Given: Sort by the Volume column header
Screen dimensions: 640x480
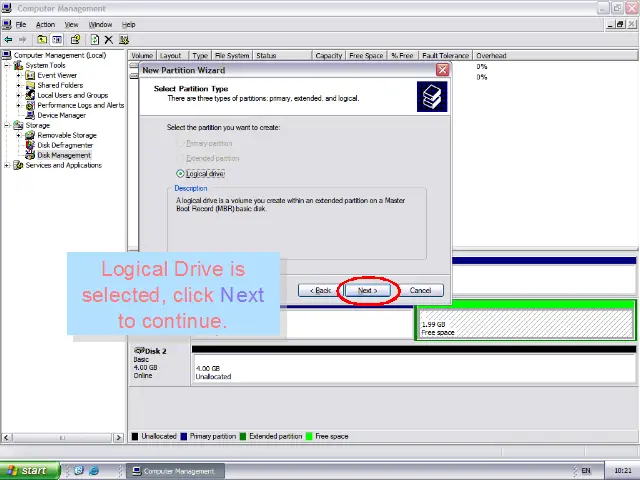Looking at the screenshot, I should coord(142,56).
